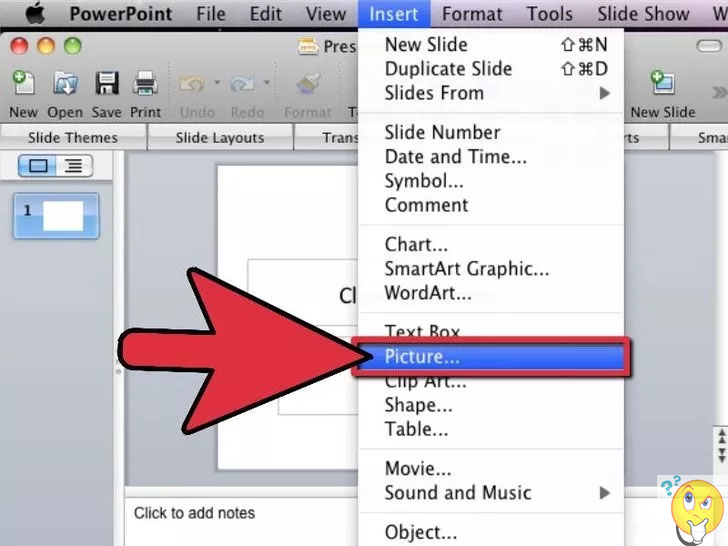728x546 pixels.
Task: Open the Undo history dropdown arrow
Action: coord(217,83)
